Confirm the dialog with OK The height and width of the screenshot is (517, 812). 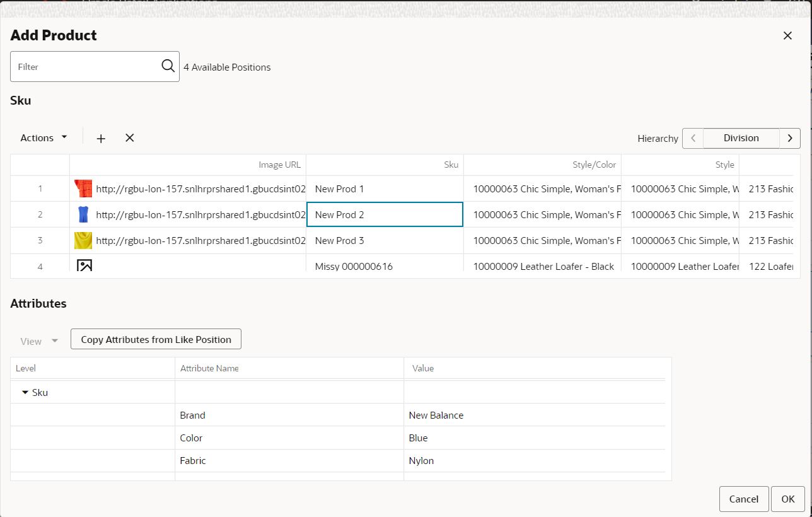pyautogui.click(x=788, y=499)
